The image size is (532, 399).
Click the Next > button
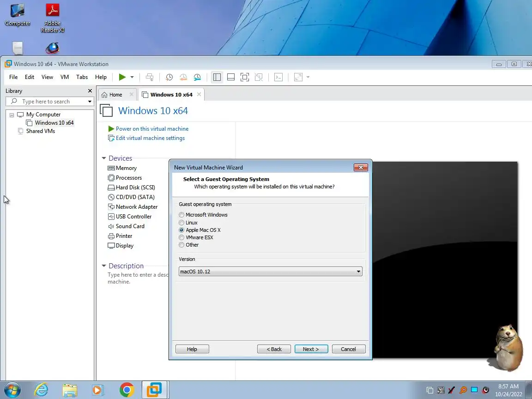point(311,349)
